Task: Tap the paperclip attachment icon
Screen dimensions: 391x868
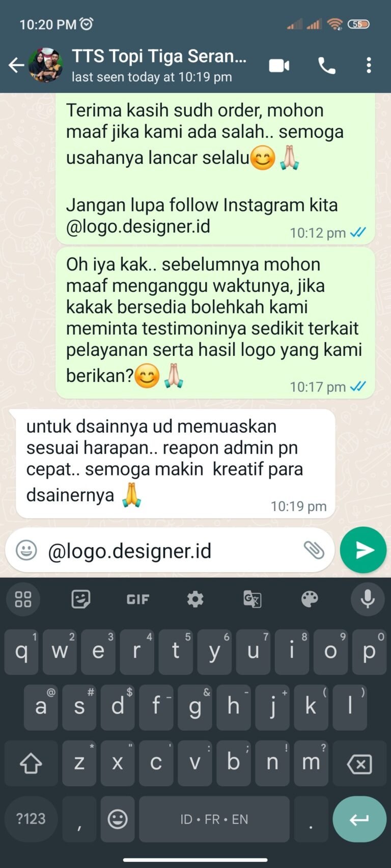Action: click(x=314, y=550)
